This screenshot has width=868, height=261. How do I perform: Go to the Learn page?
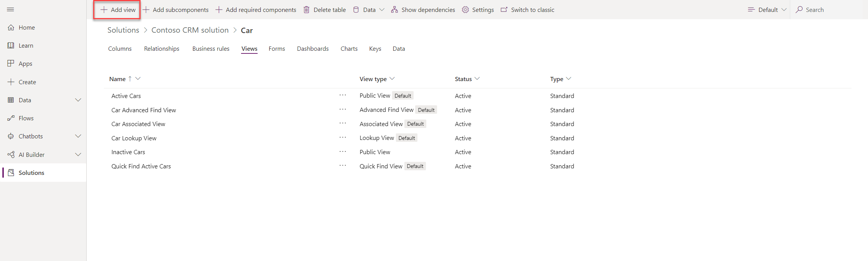coord(26,46)
